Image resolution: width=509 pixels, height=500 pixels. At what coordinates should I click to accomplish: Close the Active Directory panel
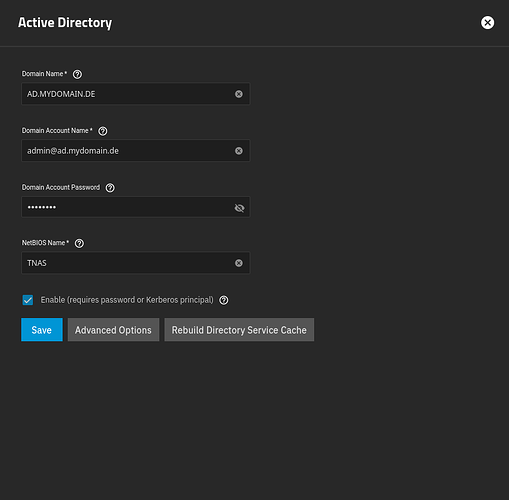487,23
